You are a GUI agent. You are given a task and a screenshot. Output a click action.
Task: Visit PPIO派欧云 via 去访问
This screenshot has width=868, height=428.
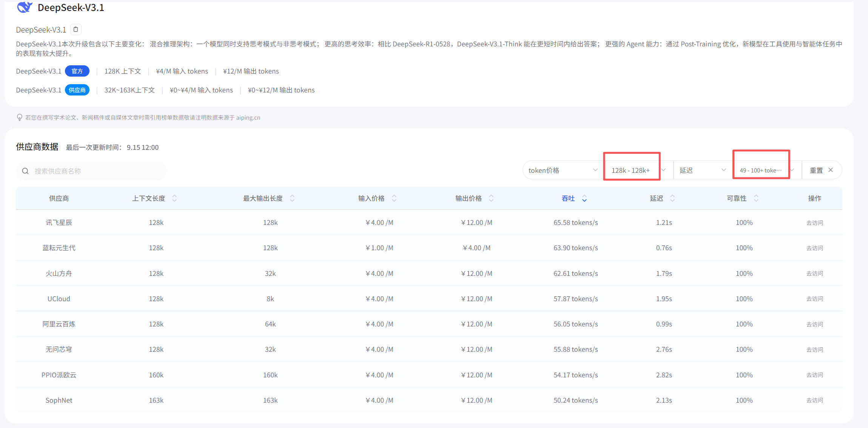tap(814, 375)
